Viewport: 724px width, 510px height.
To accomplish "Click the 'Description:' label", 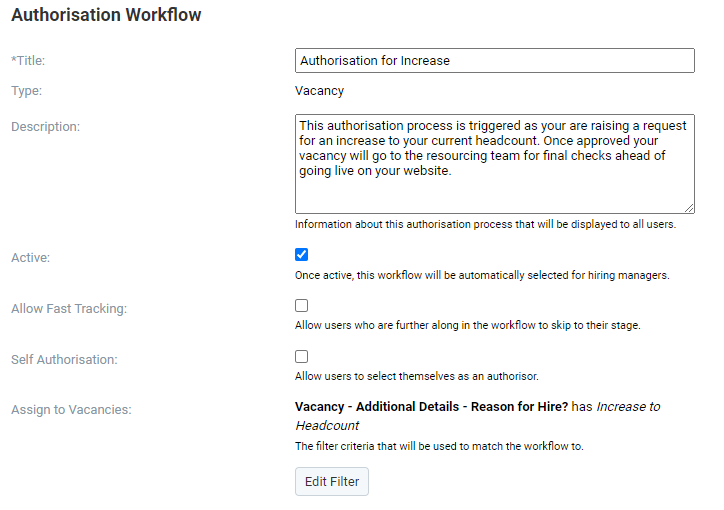I will click(45, 126).
